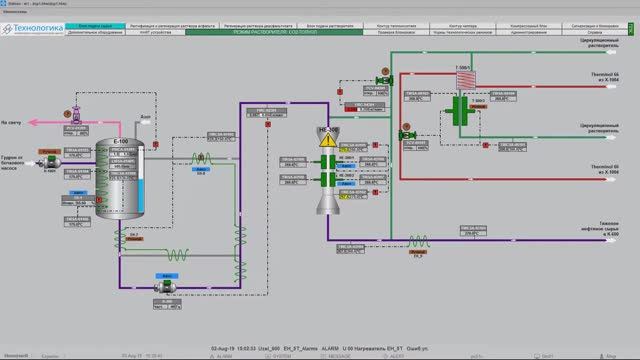Open the Администрирование tab
This screenshot has width=640, height=360.
(x=529, y=32)
